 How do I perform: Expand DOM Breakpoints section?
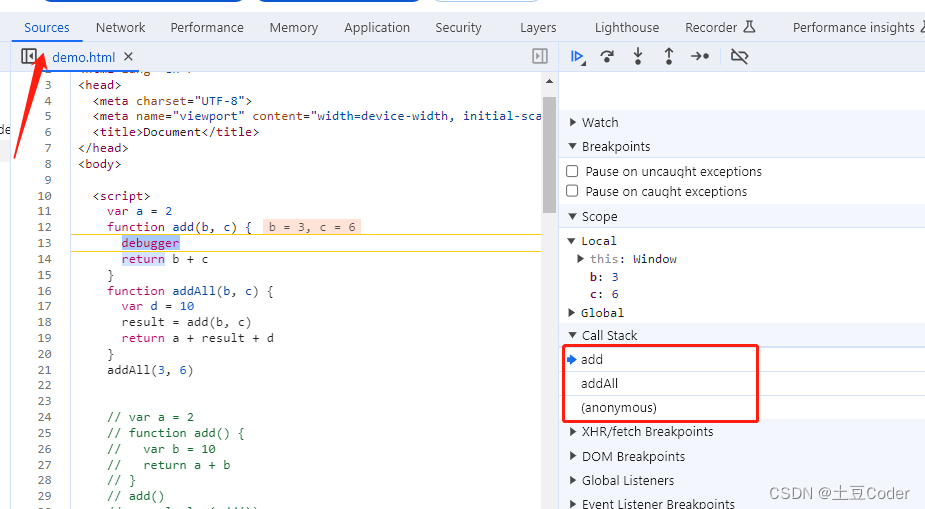pos(572,457)
